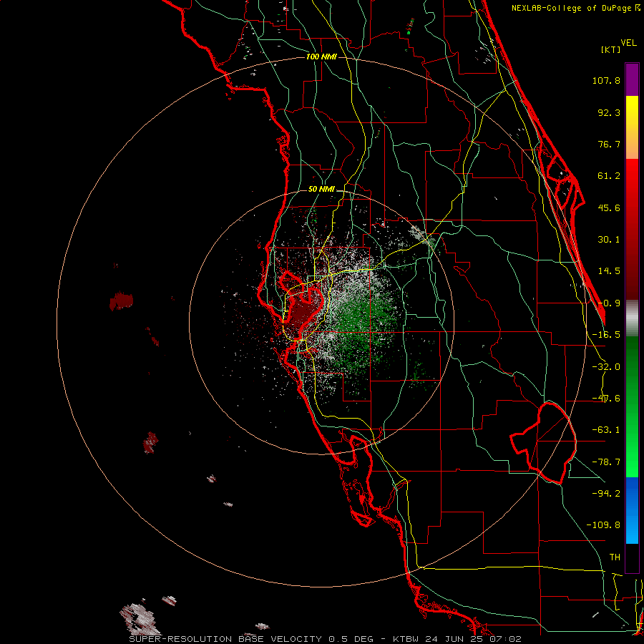Click the -32.0 legend value
Image resolution: width=644 pixels, height=644 pixels.
pos(606,367)
